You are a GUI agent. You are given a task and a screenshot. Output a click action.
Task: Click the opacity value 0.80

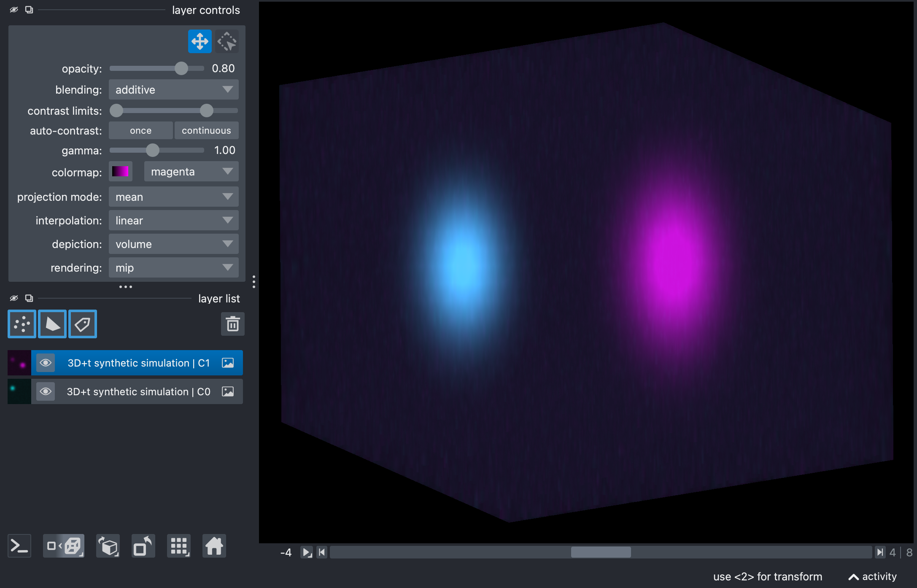point(223,68)
